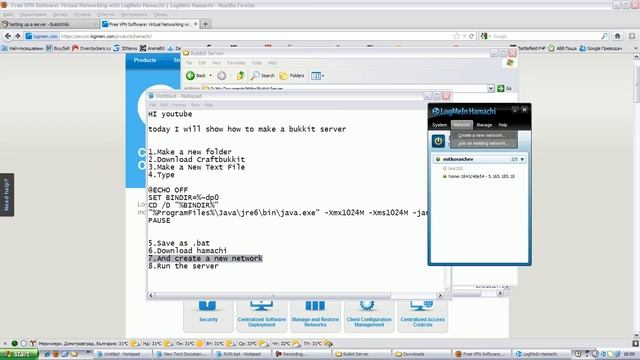Click the Hamachi power button
This screenshot has width=640, height=360.
[x=438, y=141]
